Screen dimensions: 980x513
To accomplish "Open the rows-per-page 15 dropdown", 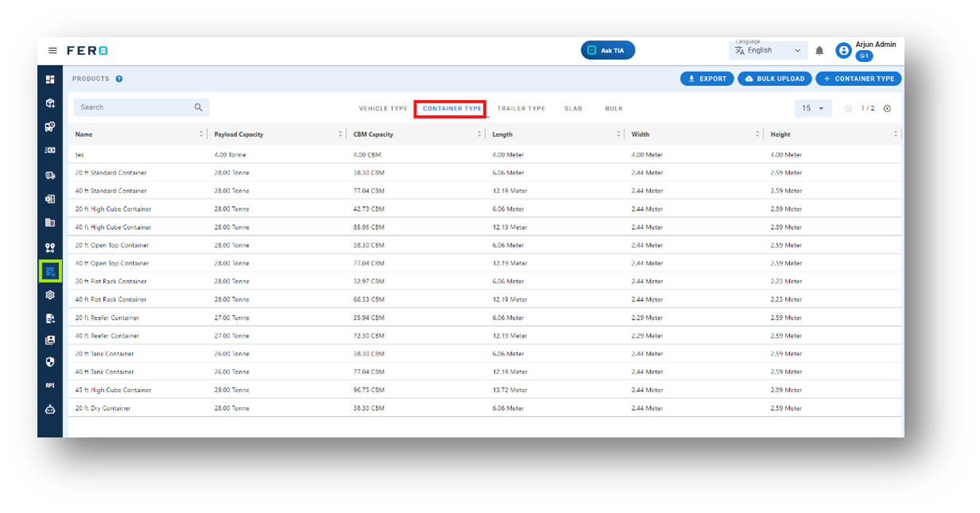I will pyautogui.click(x=813, y=108).
